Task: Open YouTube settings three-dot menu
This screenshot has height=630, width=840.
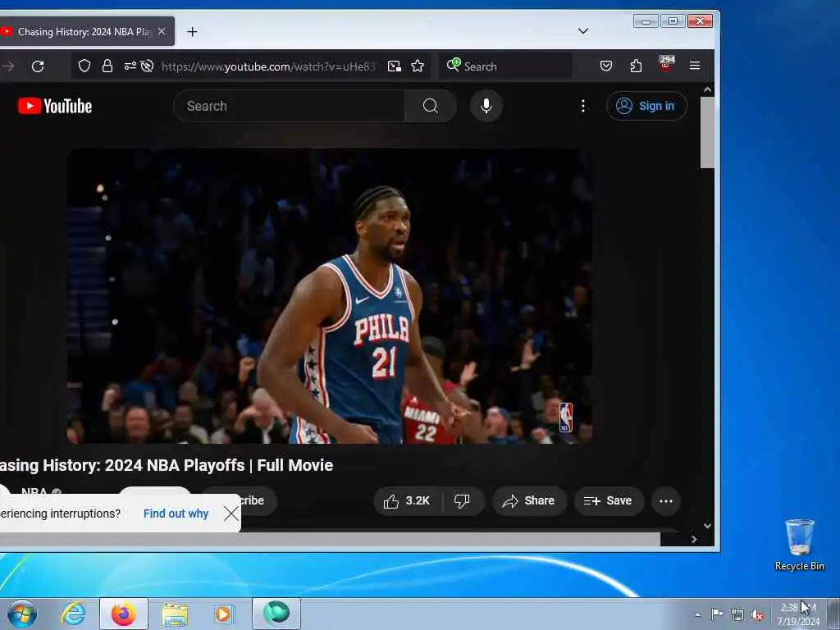Action: tap(583, 106)
